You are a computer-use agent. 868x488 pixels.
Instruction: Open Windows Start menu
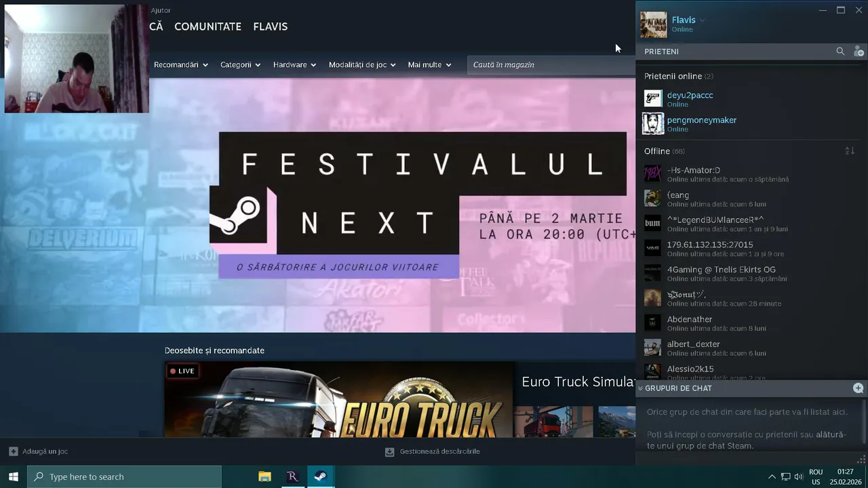point(13,476)
